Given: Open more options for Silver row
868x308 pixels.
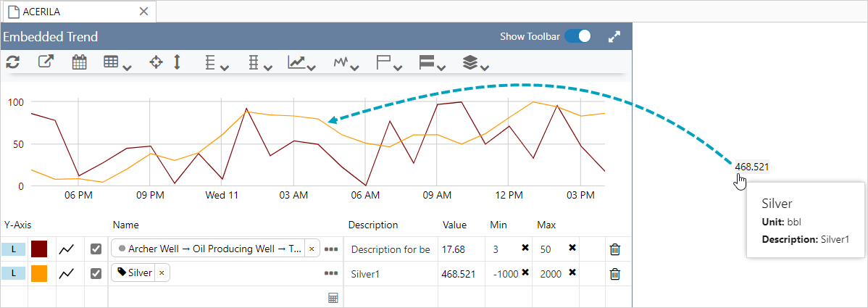Looking at the screenshot, I should 331,274.
